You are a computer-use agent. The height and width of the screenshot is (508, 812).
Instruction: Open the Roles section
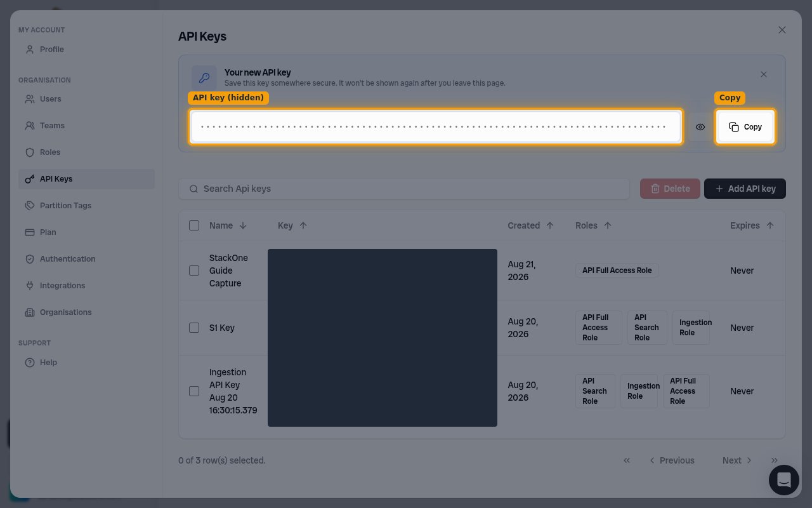[86, 152]
